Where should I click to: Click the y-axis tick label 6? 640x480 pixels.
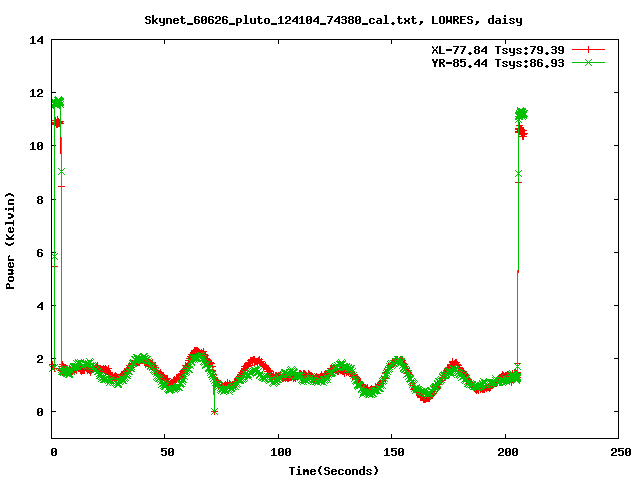coord(40,253)
